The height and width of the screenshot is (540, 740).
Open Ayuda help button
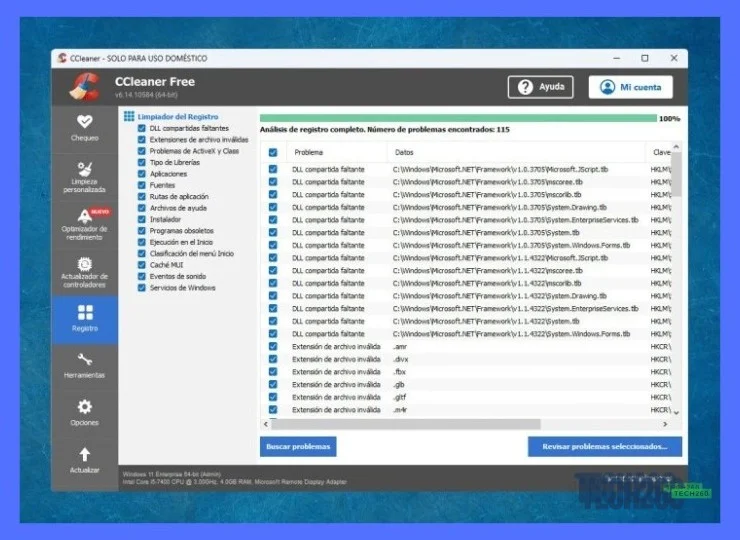540,87
